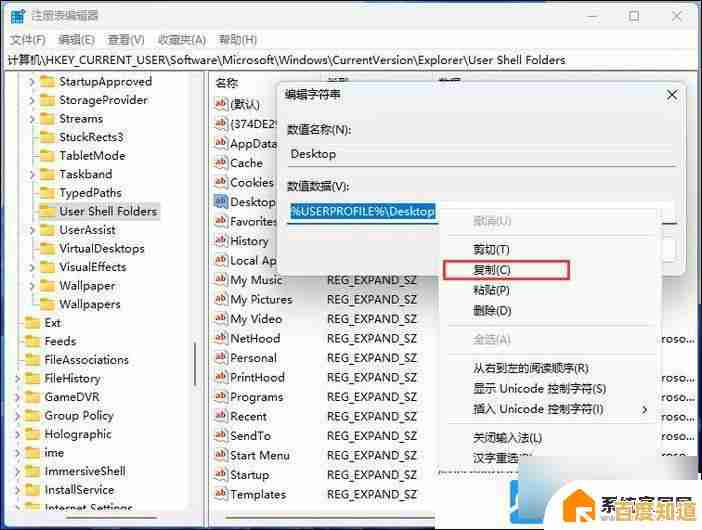Open the 查看(V) menu
Image resolution: width=702 pixels, height=530 pixels.
click(x=126, y=40)
